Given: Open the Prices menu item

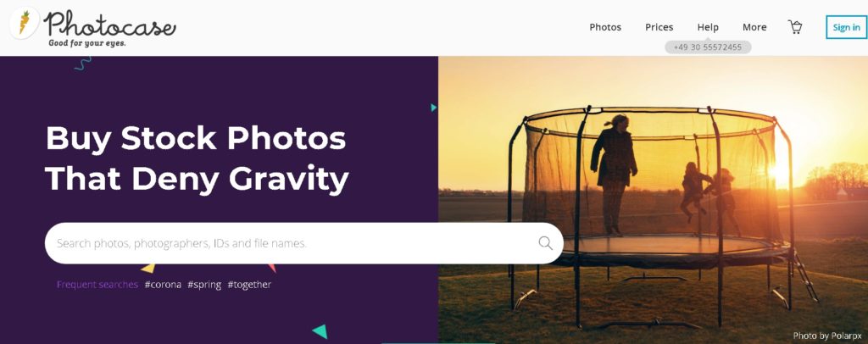Looking at the screenshot, I should (659, 27).
